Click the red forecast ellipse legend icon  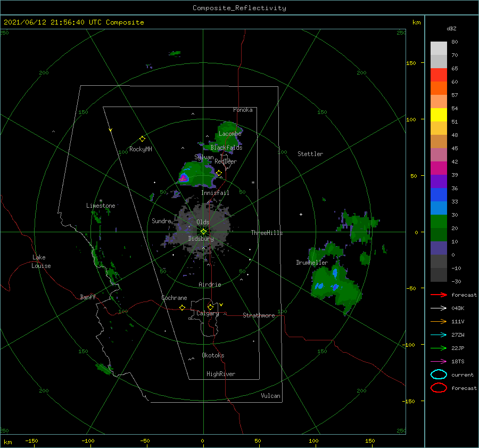(439, 388)
